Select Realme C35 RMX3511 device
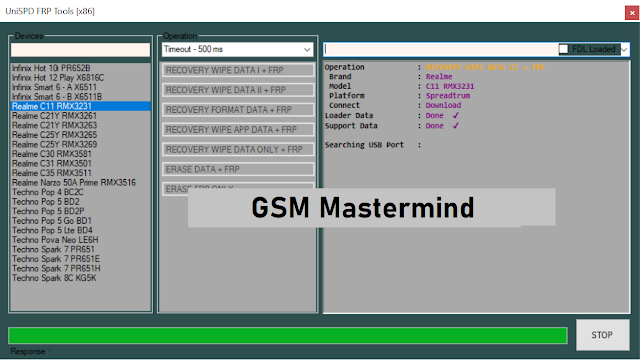 click(80, 173)
